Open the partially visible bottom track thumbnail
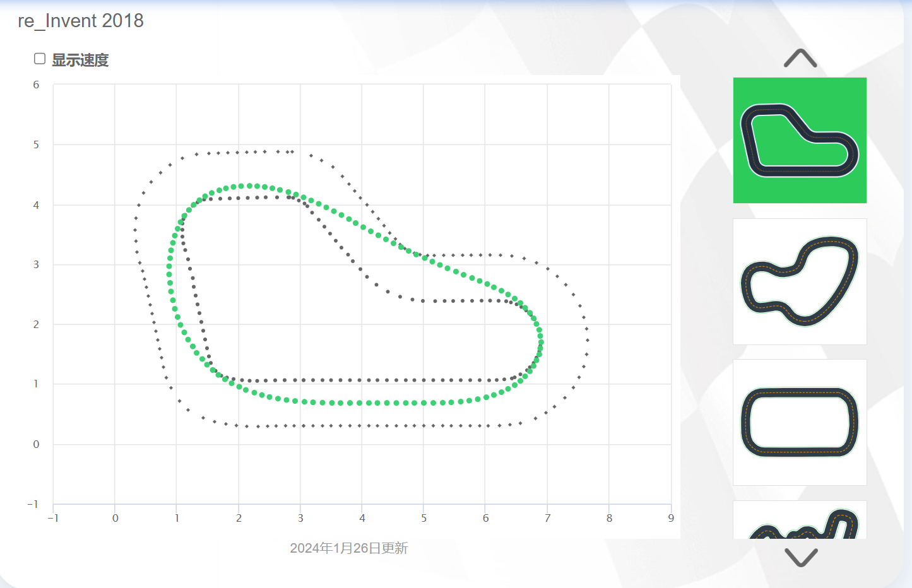Screen dimensions: 912x588 (800, 520)
